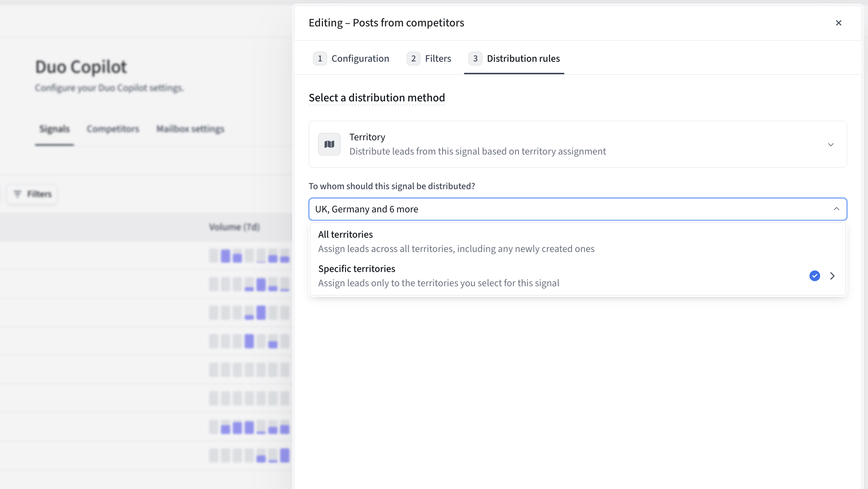Open the Competitors tab in Duo Copilot
Viewport: 868px width, 489px height.
(113, 129)
